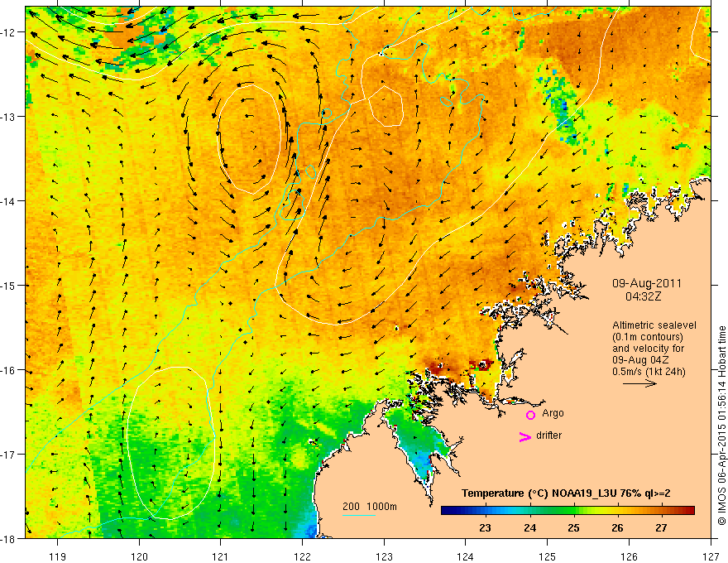Click colorbar tick label 26
This screenshot has width=728, height=563.
pyautogui.click(x=617, y=528)
